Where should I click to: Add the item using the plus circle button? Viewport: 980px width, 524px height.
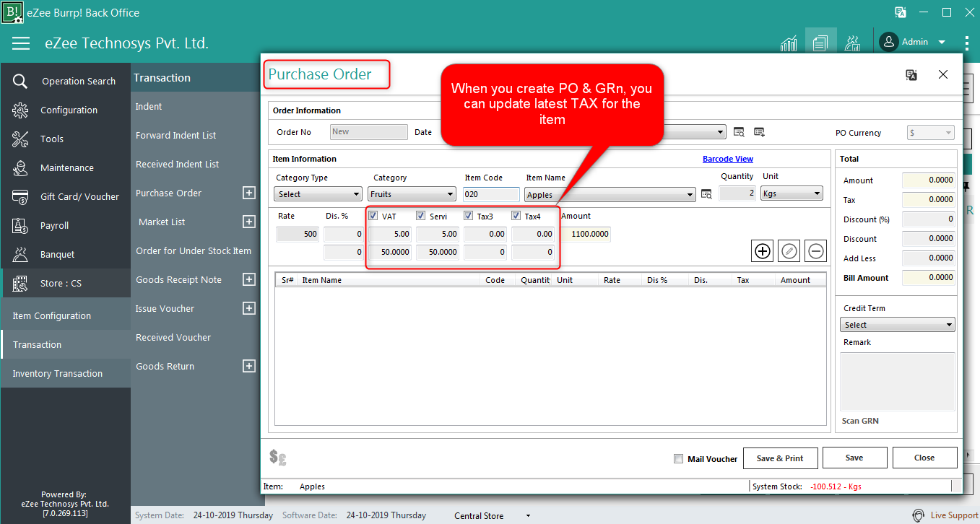tap(763, 251)
